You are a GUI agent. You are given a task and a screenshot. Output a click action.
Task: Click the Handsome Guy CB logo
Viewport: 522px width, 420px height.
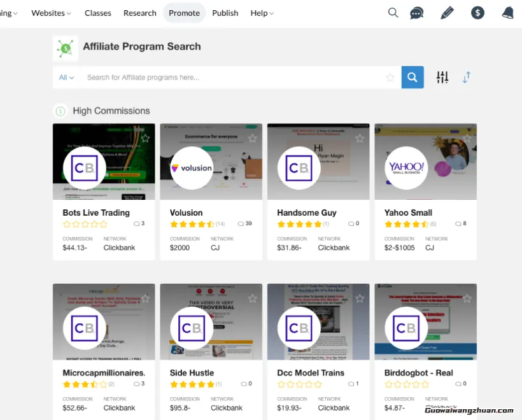coord(299,168)
